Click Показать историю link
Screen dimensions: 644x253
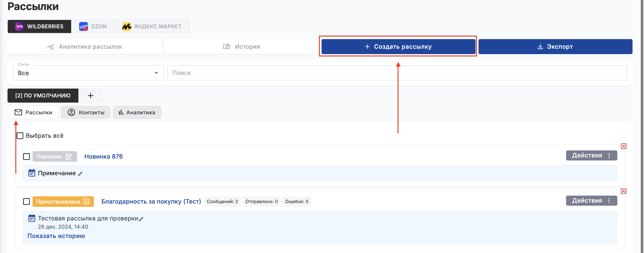point(56,236)
